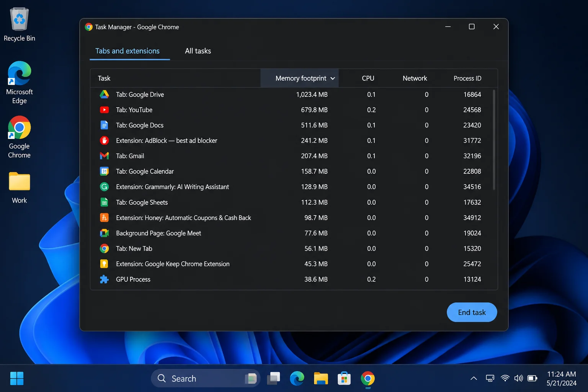588x392 pixels.
Task: Open the Windows Start menu
Action: coord(17,379)
